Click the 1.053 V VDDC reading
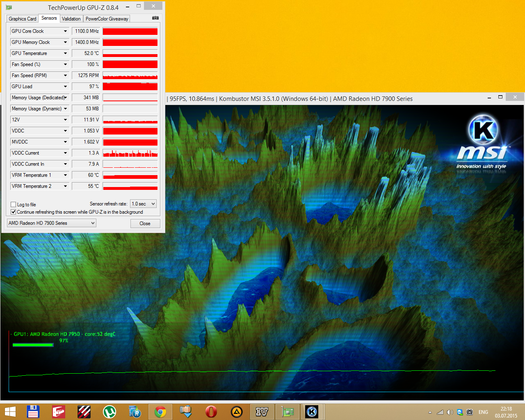Screen dimensions: 525x420 pyautogui.click(x=86, y=131)
